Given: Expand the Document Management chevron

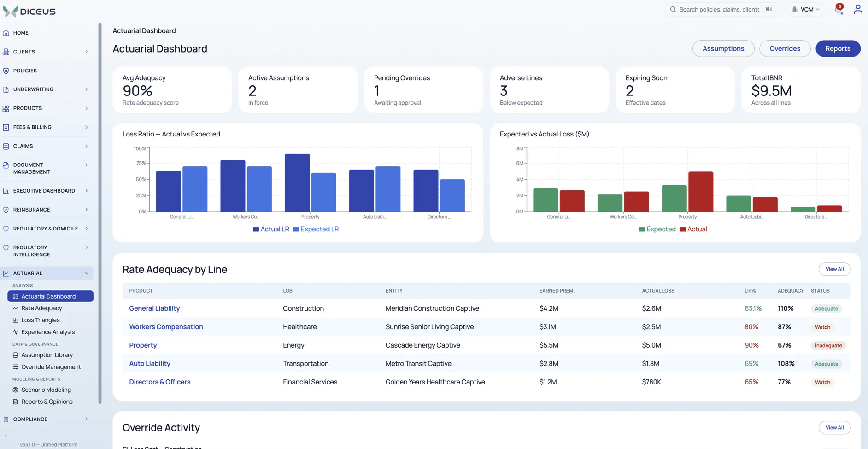Looking at the screenshot, I should 87,165.
